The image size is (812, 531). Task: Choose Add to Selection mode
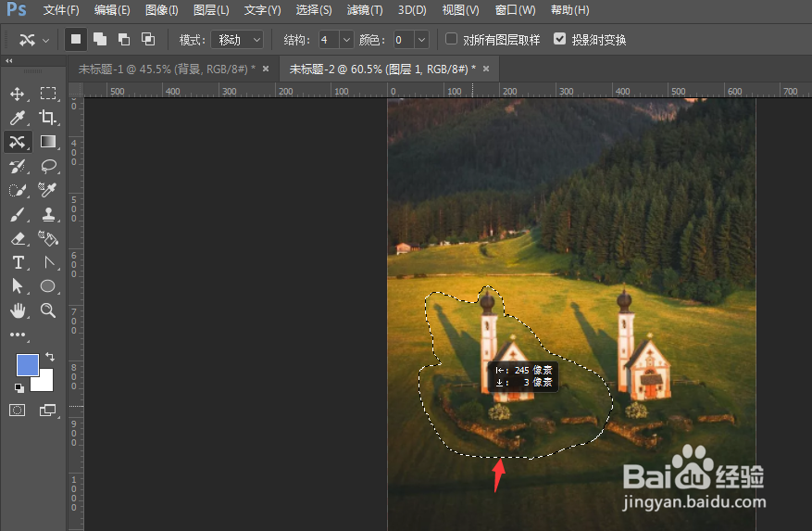99,40
